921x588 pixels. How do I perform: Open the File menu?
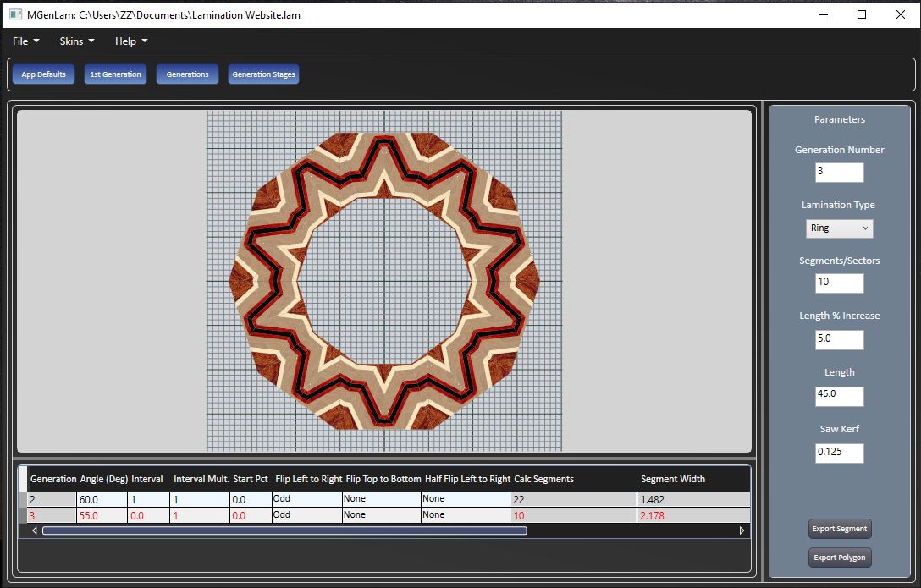tap(25, 41)
